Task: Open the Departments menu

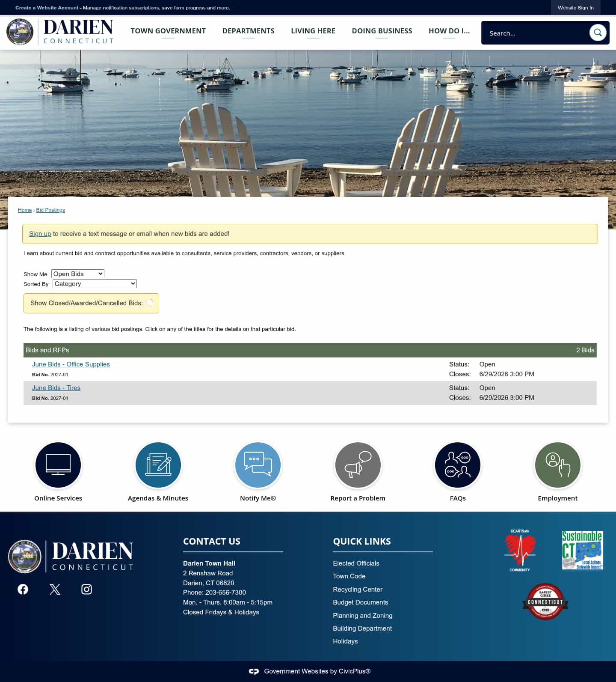Action: coord(249,31)
